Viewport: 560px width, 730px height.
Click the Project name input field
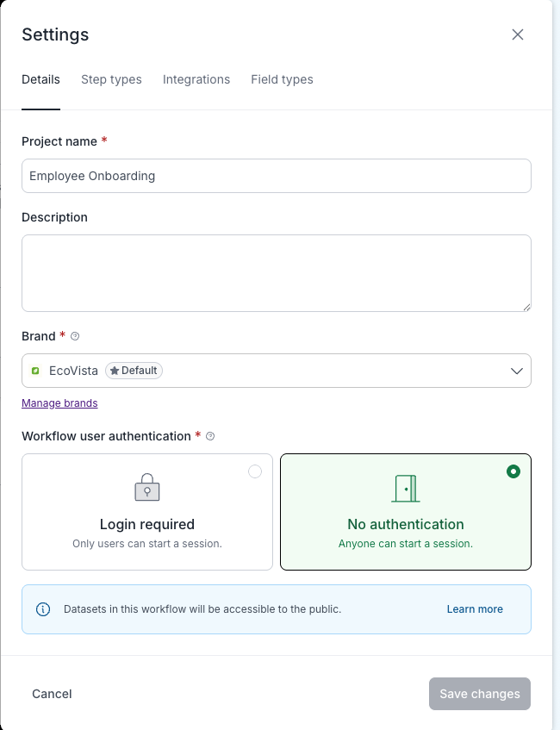(276, 176)
